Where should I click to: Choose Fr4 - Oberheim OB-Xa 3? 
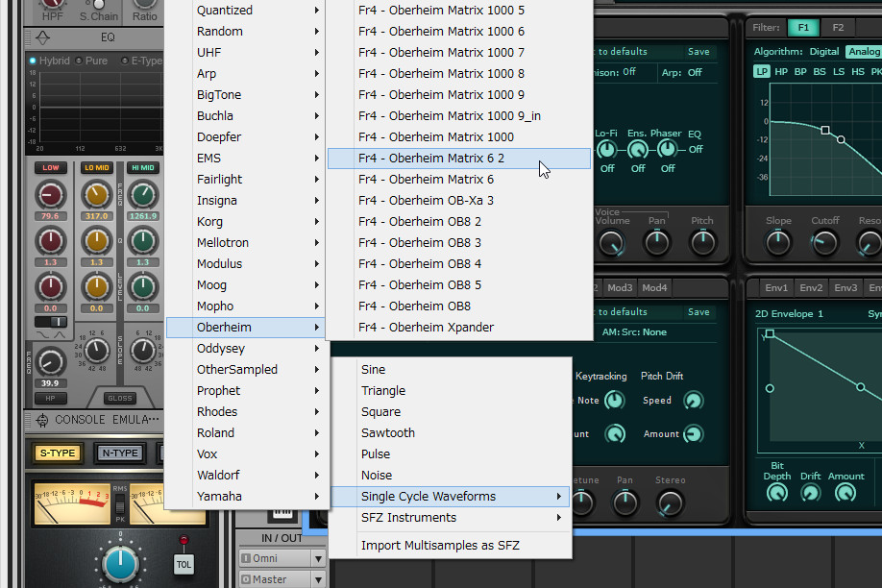coord(459,200)
